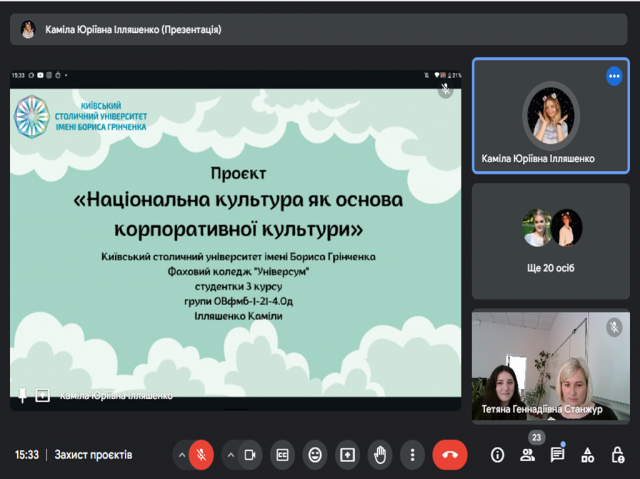Toggle closed captions
The width and height of the screenshot is (640, 479).
(x=282, y=455)
